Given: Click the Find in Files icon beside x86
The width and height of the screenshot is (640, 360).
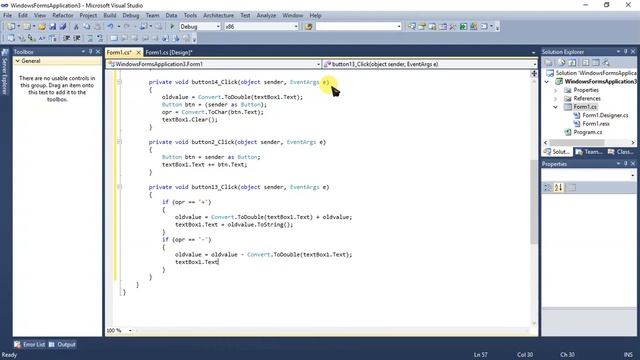Looking at the screenshot, I should [x=309, y=27].
